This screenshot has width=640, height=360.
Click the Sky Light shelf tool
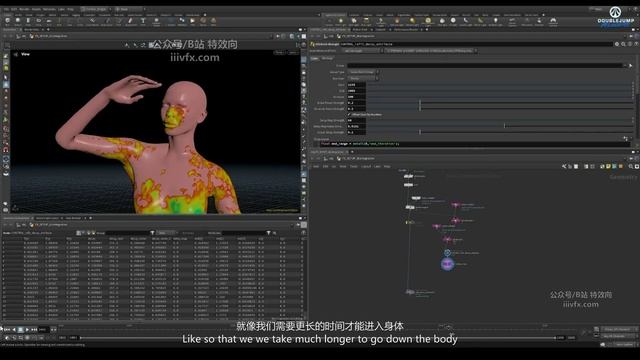442,21
